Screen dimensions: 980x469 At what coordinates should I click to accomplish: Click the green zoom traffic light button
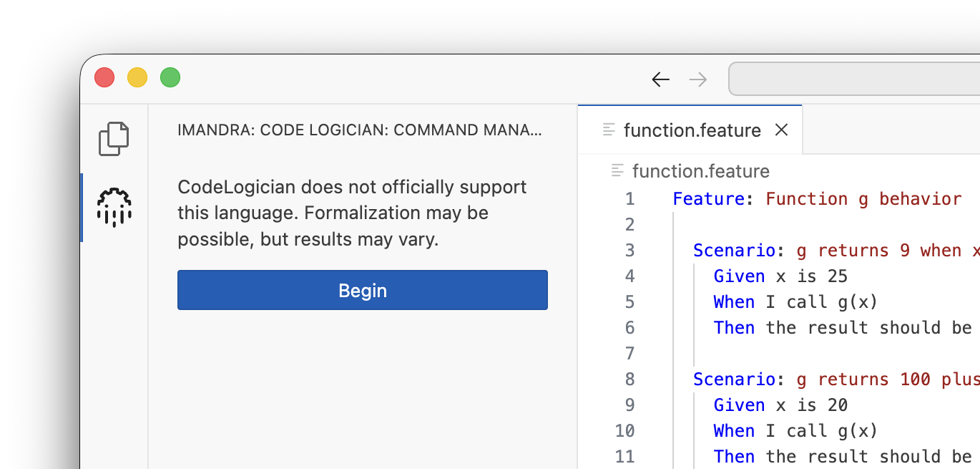(170, 77)
